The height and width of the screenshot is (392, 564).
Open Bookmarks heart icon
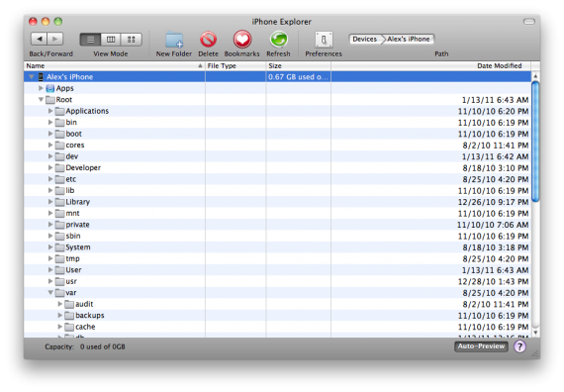coord(242,40)
